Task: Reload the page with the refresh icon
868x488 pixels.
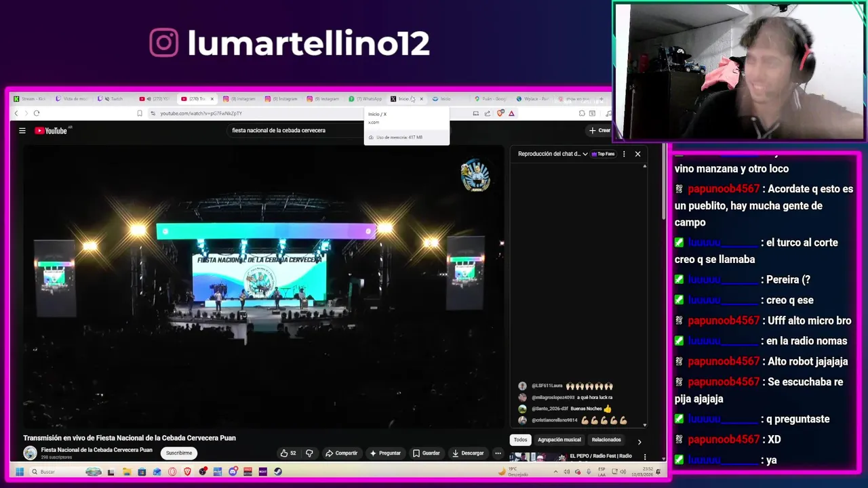Action: click(x=37, y=113)
